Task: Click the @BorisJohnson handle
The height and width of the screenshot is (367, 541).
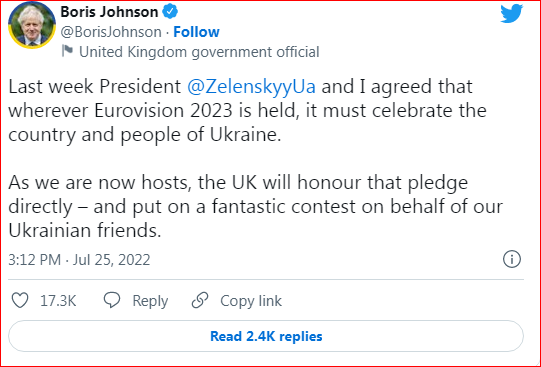Action: coord(111,32)
